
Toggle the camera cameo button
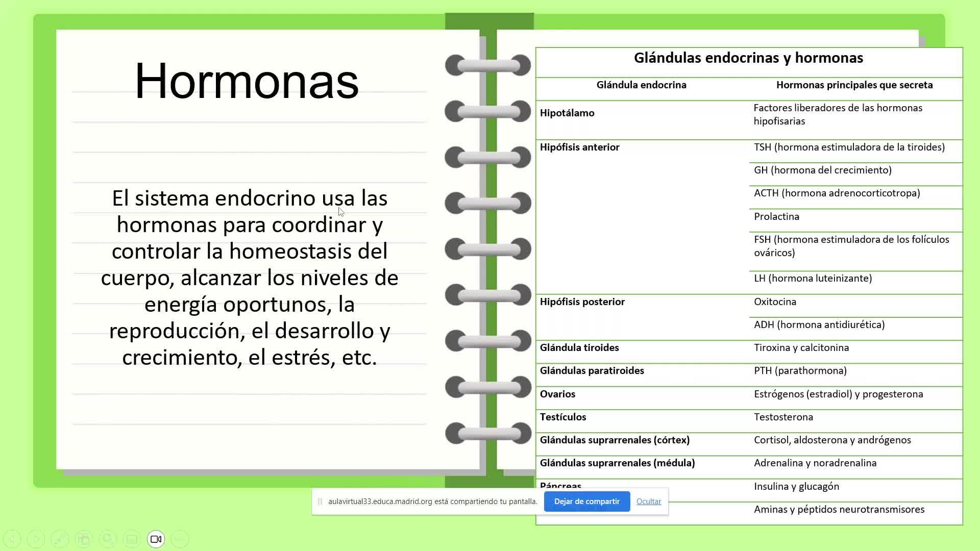click(156, 539)
